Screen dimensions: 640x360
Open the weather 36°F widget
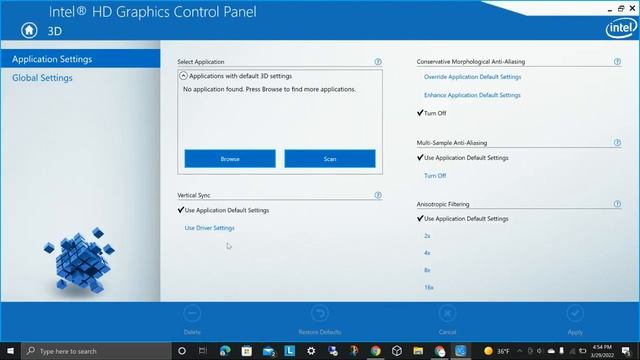(x=496, y=351)
